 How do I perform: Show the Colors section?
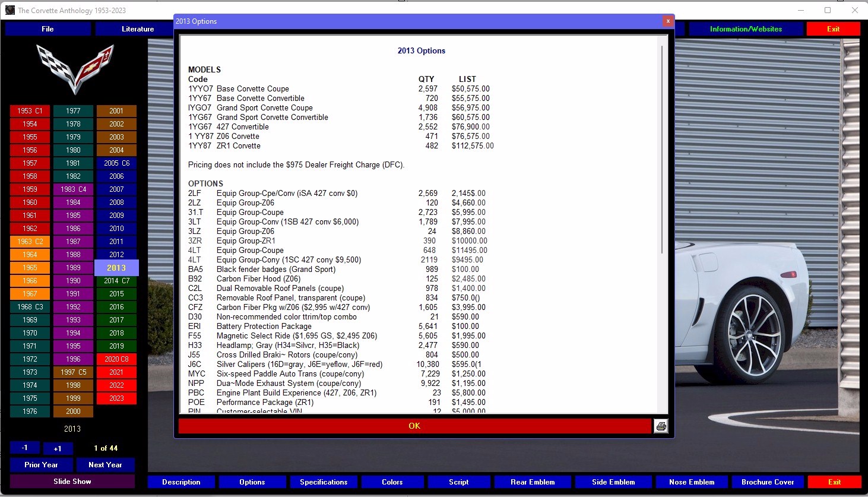click(392, 482)
